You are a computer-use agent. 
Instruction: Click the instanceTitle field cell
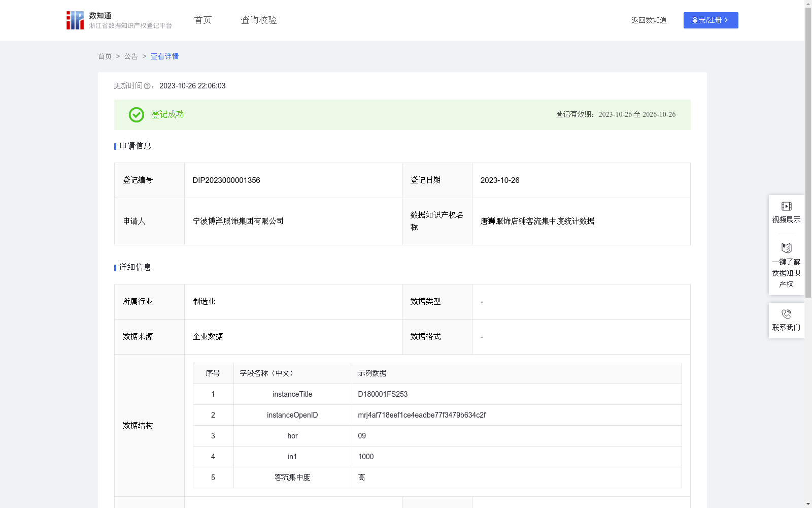[292, 394]
